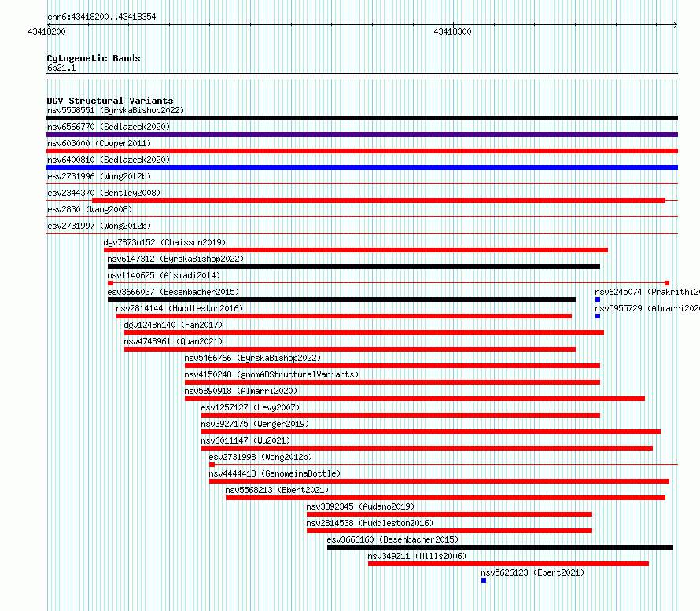The height and width of the screenshot is (611, 700).
Task: Click esv2344370 (Bentley2008) variant label
Action: tap(104, 193)
